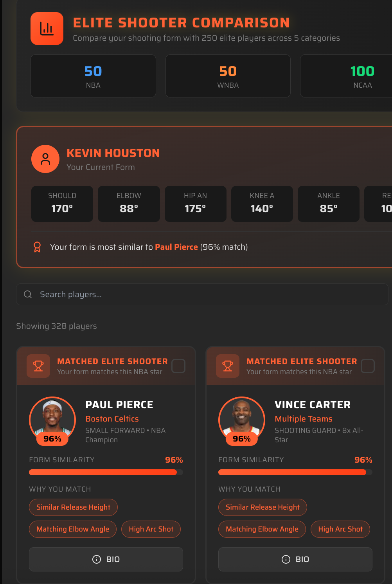Viewport: 392px width, 584px height.
Task: Toggle the High Arc Shot match tag
Action: pos(151,529)
